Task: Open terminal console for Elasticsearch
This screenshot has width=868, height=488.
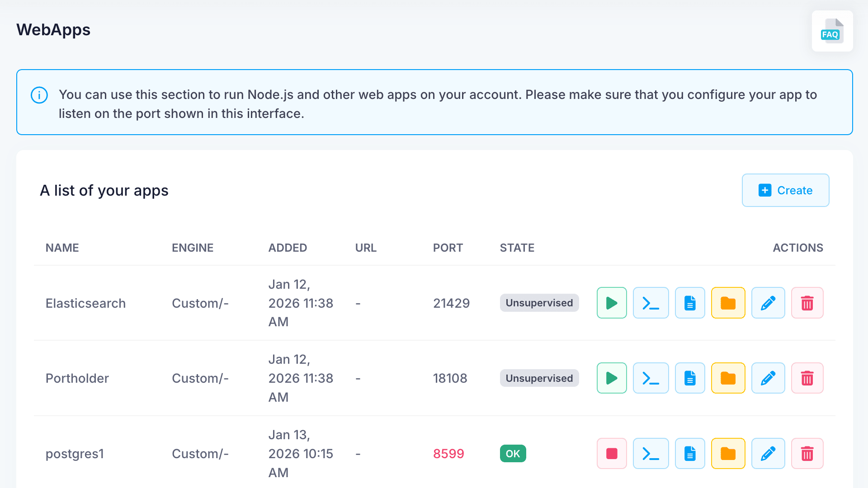Action: tap(651, 303)
